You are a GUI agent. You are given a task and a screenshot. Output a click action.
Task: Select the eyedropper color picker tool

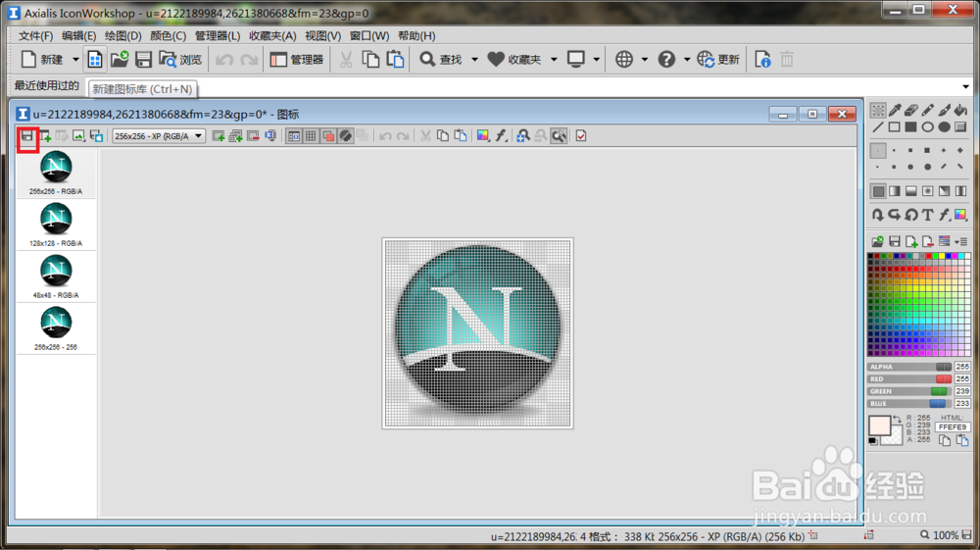click(895, 111)
